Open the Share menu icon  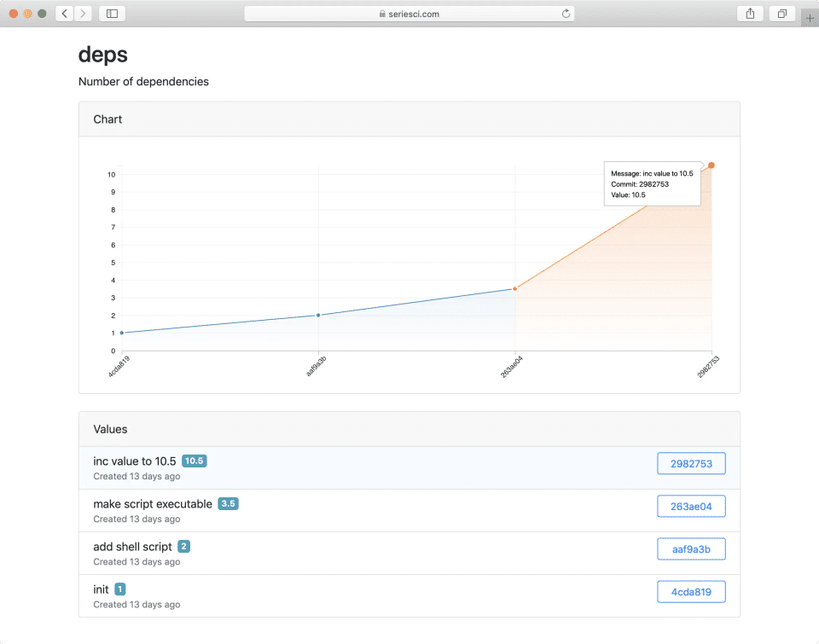(750, 14)
